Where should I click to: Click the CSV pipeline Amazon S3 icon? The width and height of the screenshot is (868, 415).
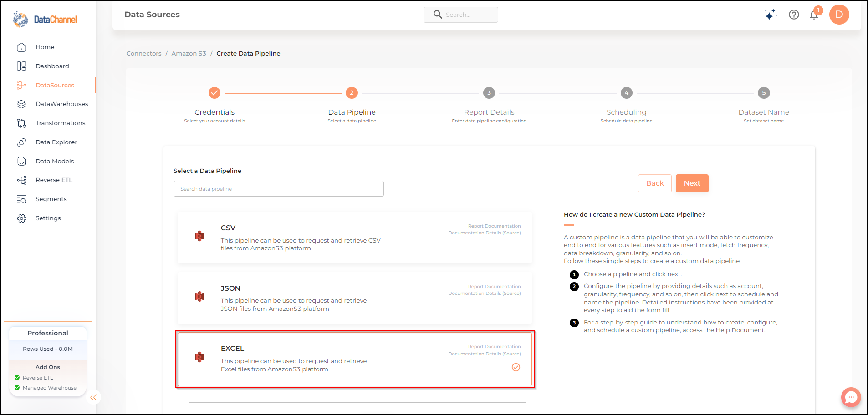199,236
